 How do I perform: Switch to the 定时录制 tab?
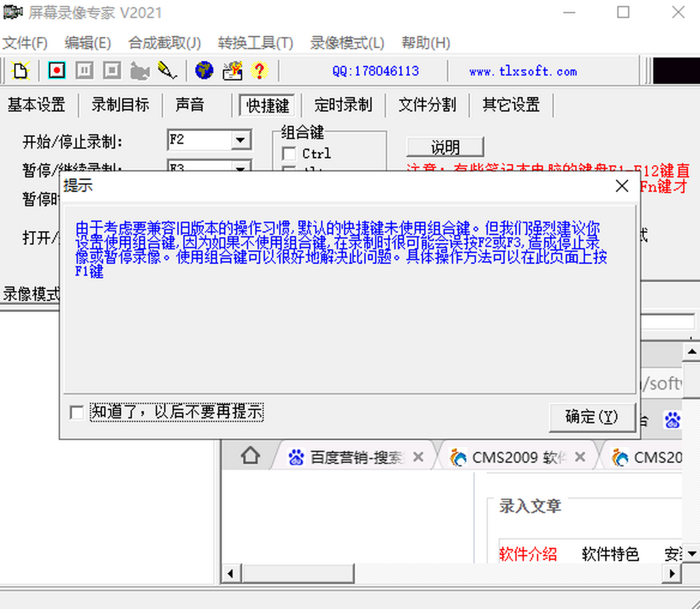pyautogui.click(x=343, y=105)
